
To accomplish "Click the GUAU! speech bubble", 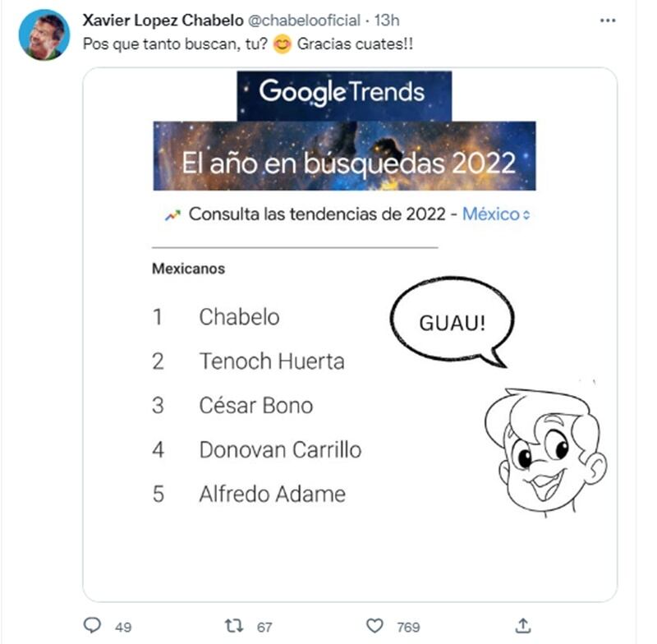I will tap(453, 322).
